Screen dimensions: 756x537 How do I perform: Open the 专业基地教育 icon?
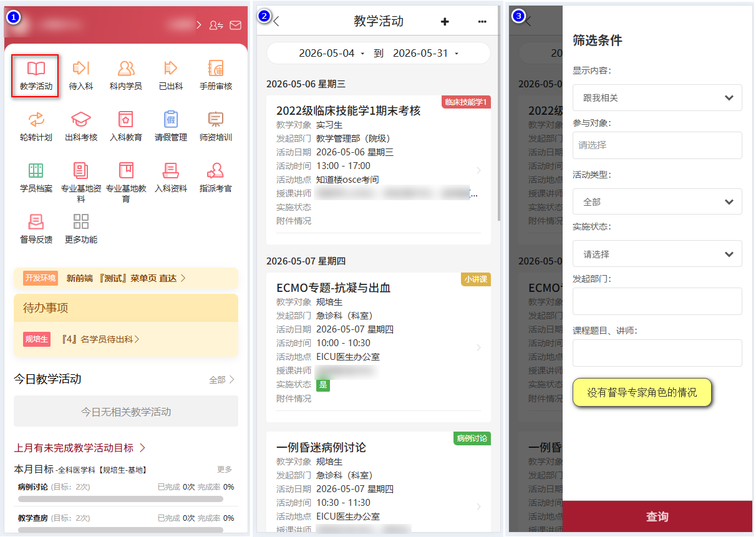[126, 182]
